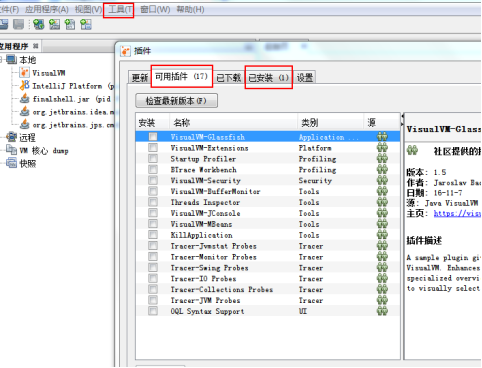Select Tracer-IO Probes row name
The width and height of the screenshot is (482, 368).
click(203, 279)
